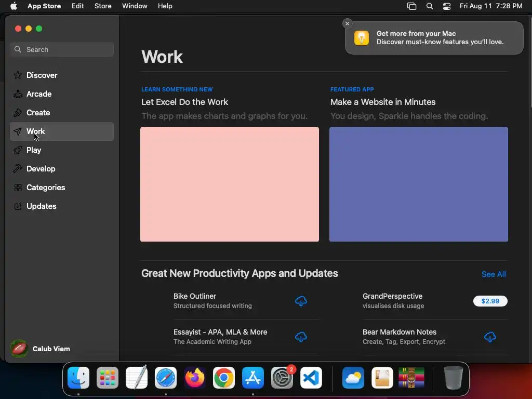The width and height of the screenshot is (532, 399).
Task: Click the date and time in menu bar
Action: click(x=491, y=6)
